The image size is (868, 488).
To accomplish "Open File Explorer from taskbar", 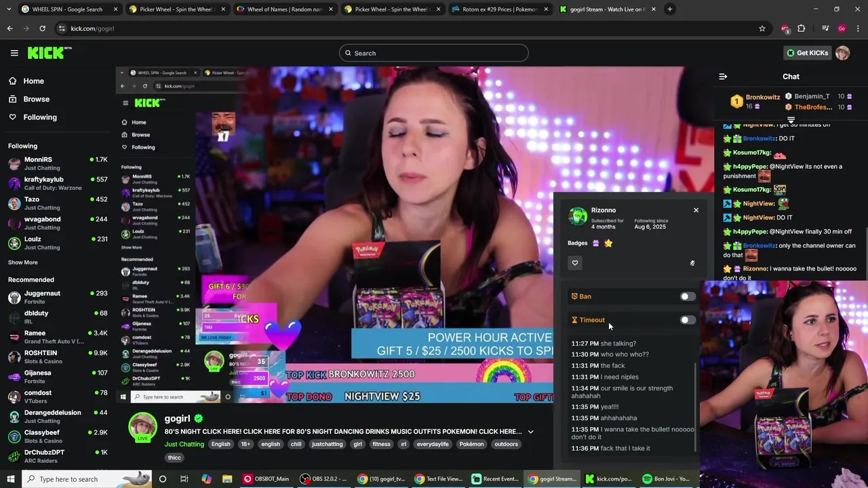I will click(x=227, y=479).
